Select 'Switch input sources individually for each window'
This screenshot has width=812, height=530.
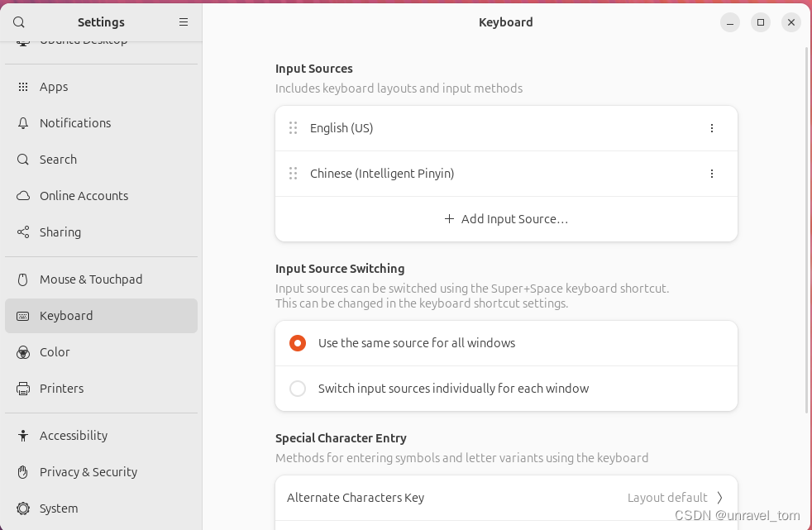[x=298, y=389]
